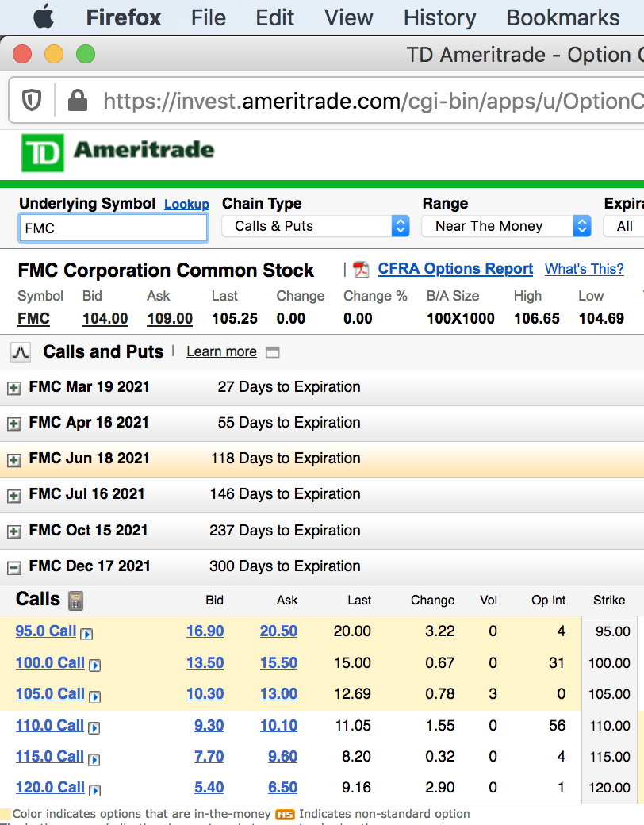Open the View menu
This screenshot has height=825, width=644.
point(348,18)
